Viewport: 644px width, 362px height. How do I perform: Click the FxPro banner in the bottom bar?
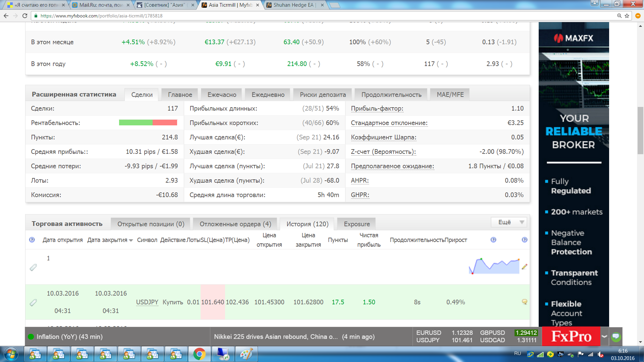571,336
